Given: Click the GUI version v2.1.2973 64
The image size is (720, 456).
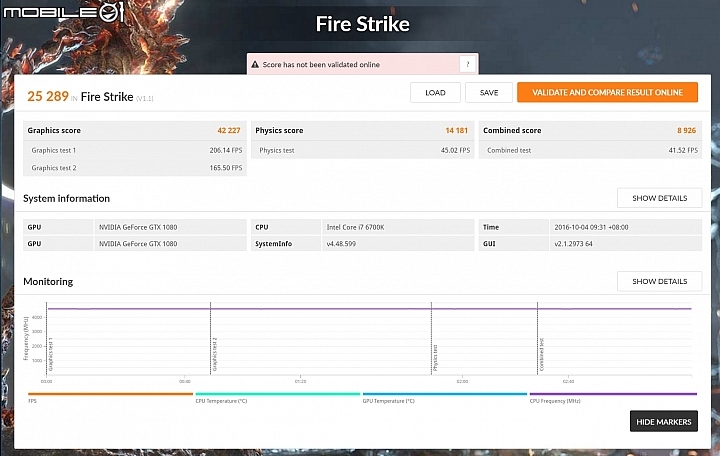Looking at the screenshot, I should tap(573, 243).
